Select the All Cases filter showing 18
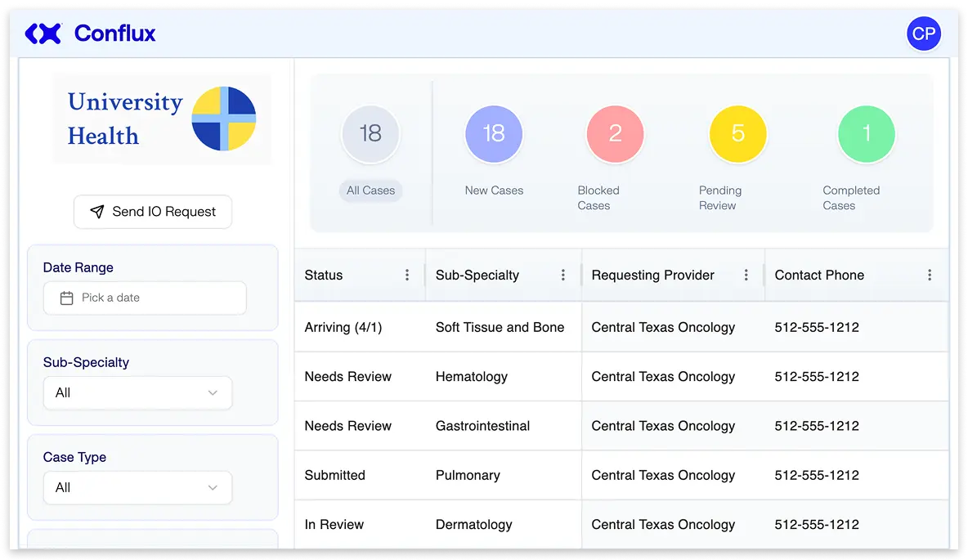This screenshot has width=968, height=560. [x=370, y=133]
